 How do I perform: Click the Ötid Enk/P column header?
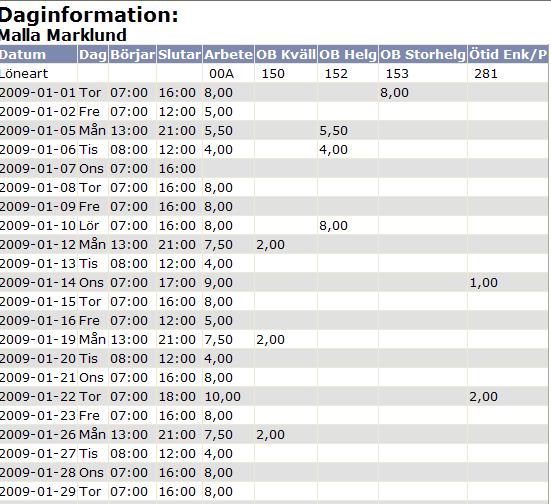[508, 54]
